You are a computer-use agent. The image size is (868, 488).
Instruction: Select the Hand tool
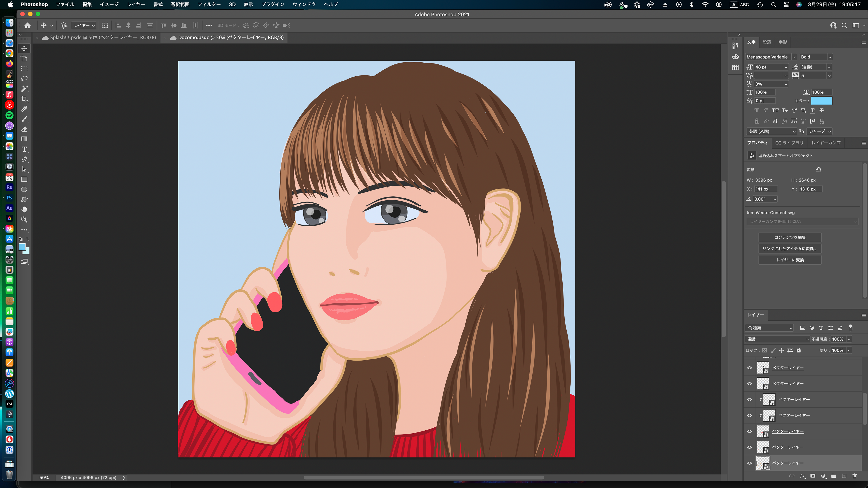[x=24, y=209]
